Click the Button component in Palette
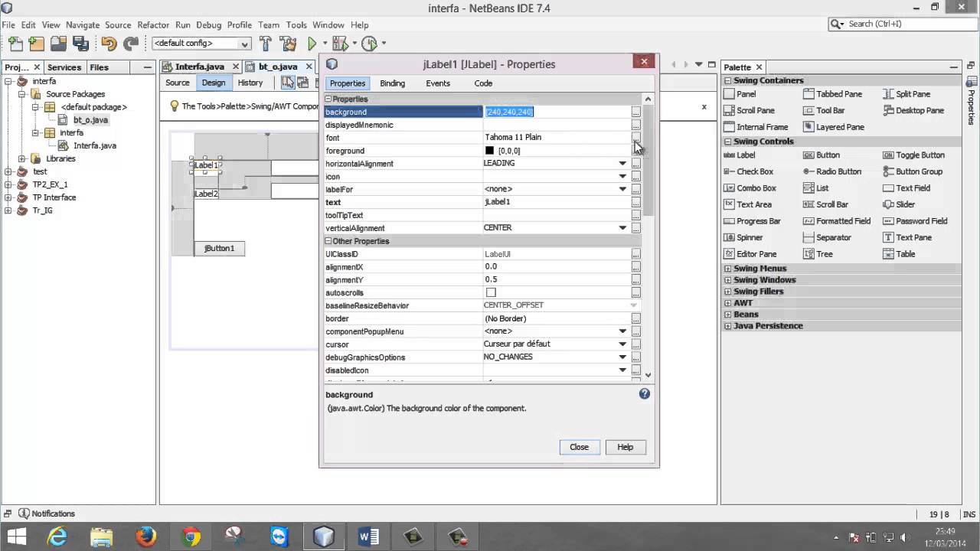The width and height of the screenshot is (980, 551). click(821, 155)
